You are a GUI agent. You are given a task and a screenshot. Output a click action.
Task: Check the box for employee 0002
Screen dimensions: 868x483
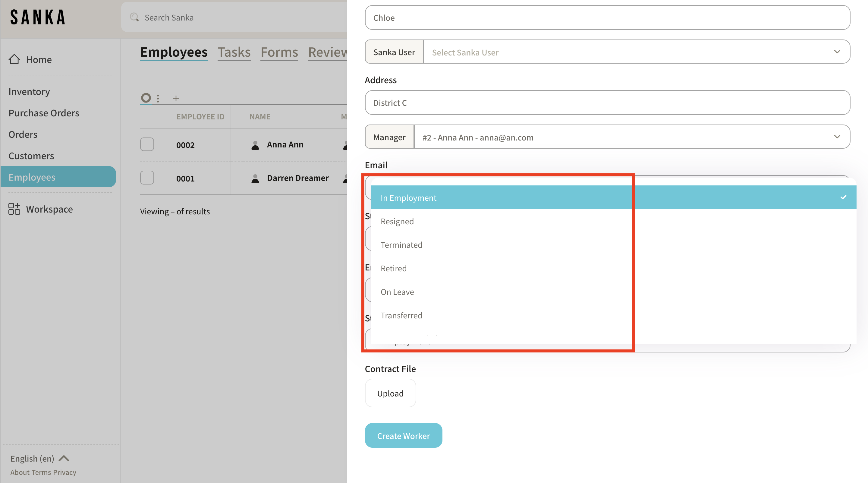[x=147, y=144]
